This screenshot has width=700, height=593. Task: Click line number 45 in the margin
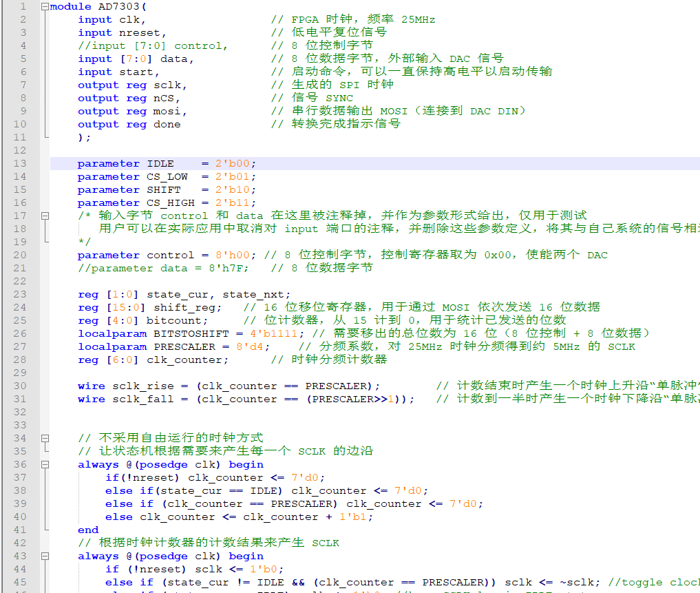coord(20,582)
